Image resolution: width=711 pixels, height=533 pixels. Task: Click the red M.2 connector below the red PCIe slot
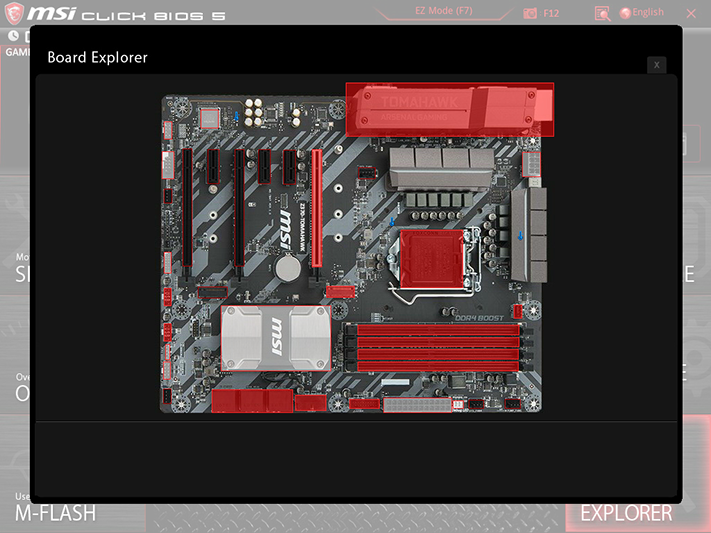[x=341, y=292]
